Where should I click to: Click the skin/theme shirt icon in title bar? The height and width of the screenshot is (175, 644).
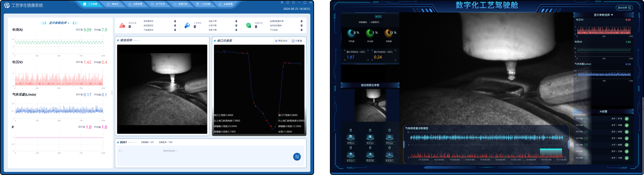(x=288, y=2)
